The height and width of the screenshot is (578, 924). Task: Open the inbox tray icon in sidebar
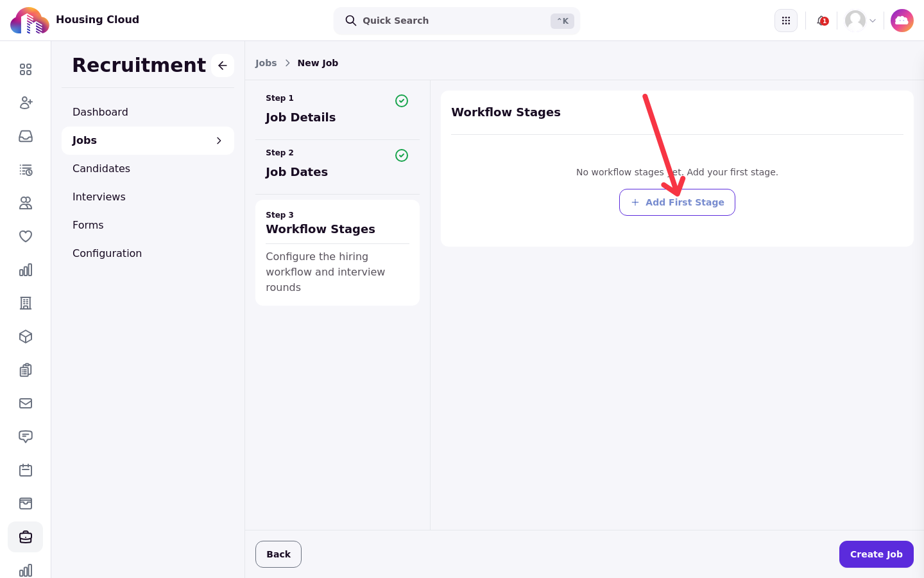[26, 136]
